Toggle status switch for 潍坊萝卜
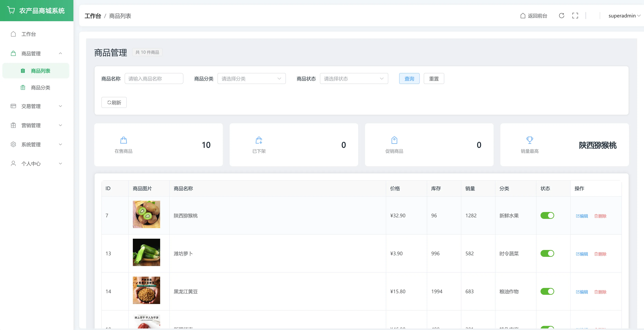Image resolution: width=644 pixels, height=330 pixels. [547, 253]
